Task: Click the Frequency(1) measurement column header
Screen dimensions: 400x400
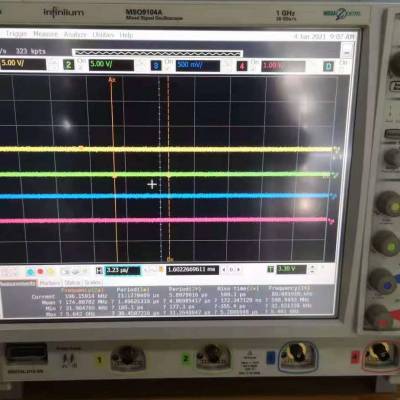Action: click(x=82, y=290)
